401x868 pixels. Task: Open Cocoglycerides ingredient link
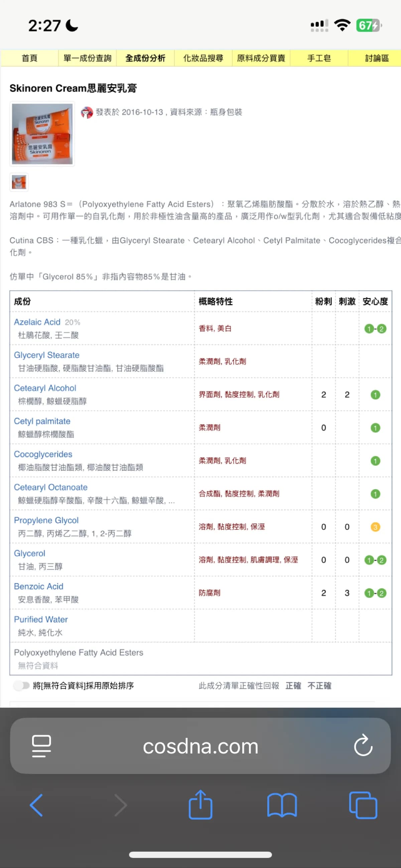(43, 454)
